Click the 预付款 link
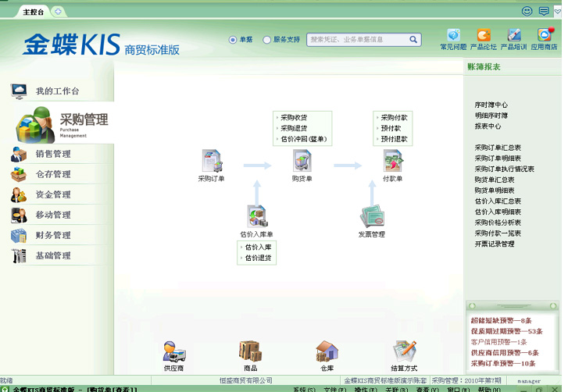 [391, 128]
